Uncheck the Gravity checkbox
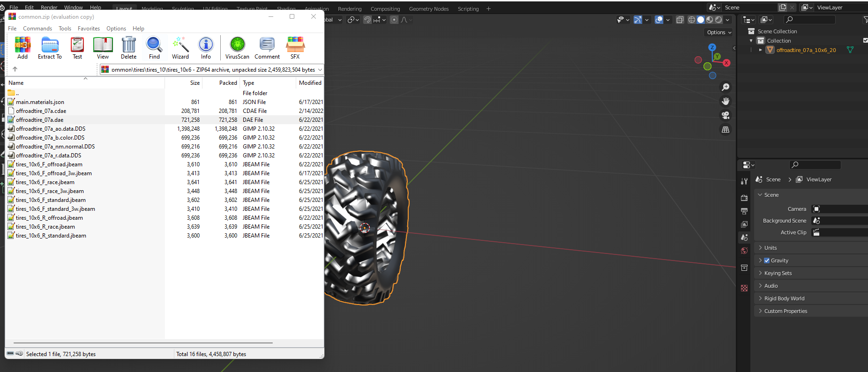868x372 pixels. (x=767, y=260)
